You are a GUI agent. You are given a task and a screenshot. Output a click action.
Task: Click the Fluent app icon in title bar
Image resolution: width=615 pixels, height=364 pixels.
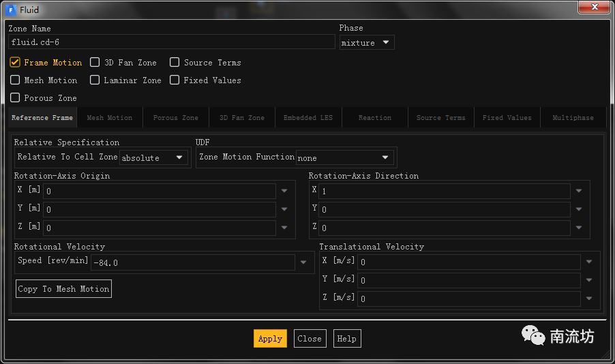(11, 10)
